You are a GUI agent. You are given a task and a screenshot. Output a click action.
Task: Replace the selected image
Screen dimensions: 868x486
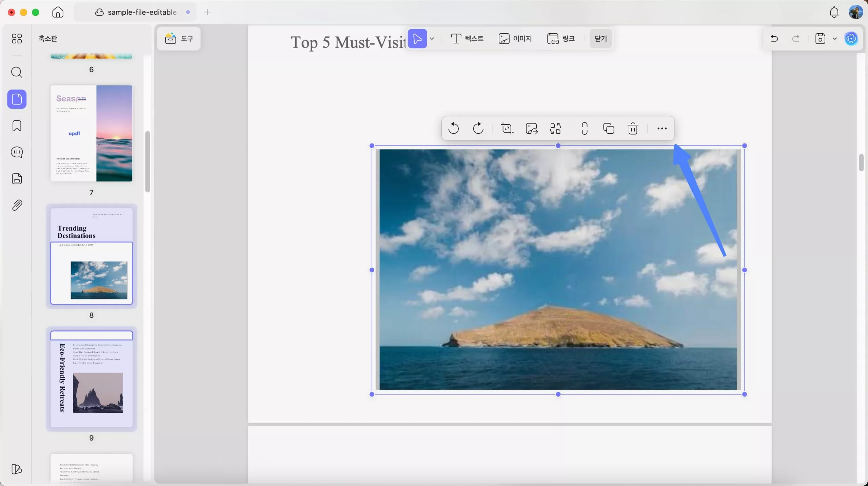[x=555, y=129]
